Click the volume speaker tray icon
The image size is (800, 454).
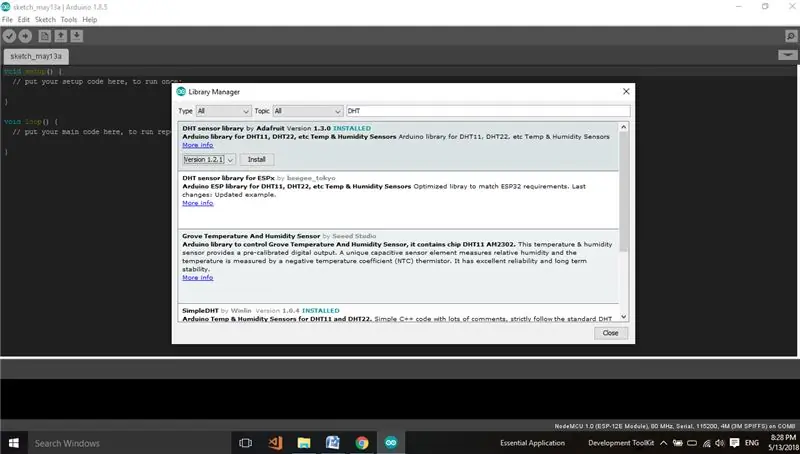pyautogui.click(x=720, y=443)
